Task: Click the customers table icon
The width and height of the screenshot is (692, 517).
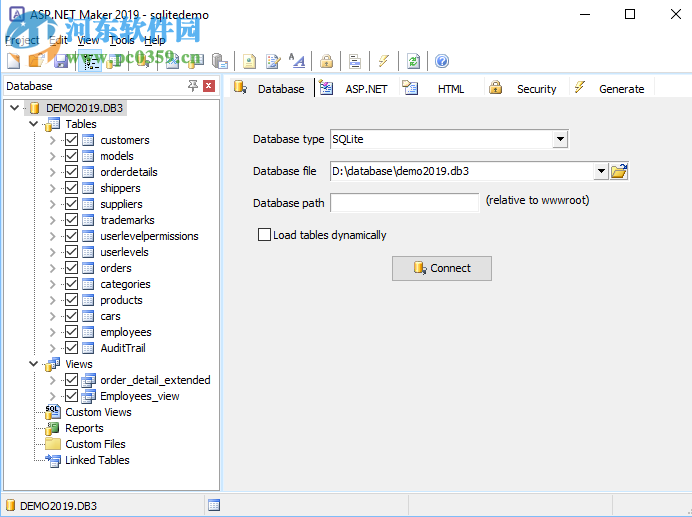Action: click(x=88, y=140)
